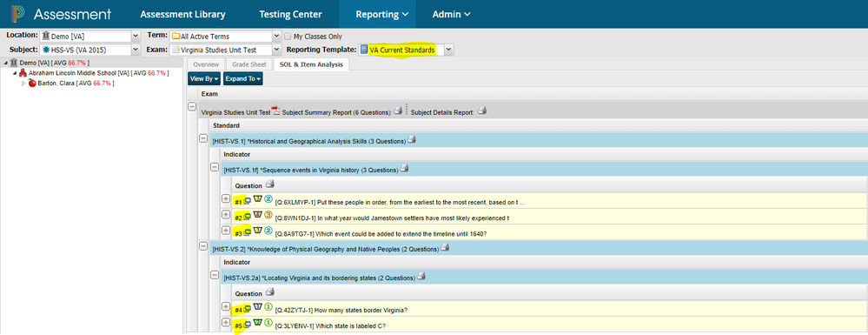Click the score bucket icon on question #3
The image size is (868, 335).
(258, 231)
